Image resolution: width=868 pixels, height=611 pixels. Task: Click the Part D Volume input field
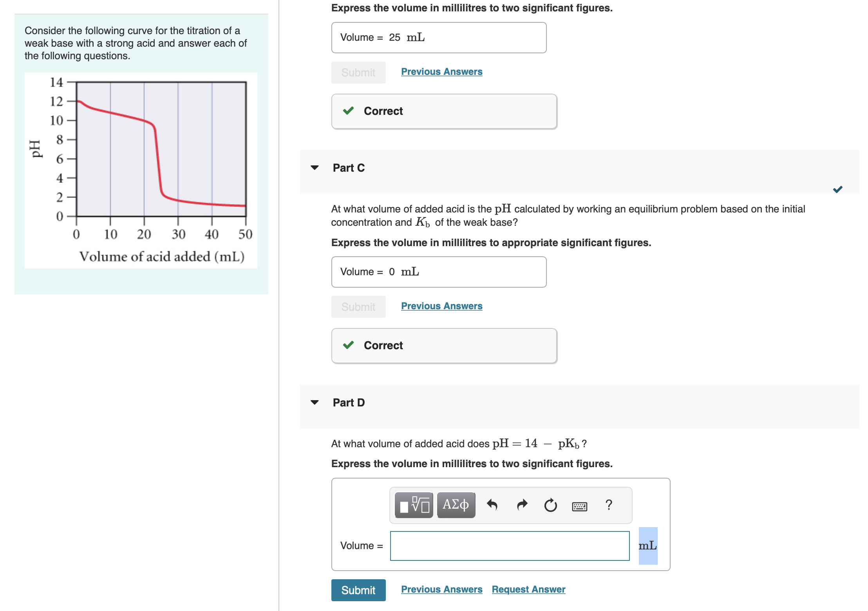(510, 546)
